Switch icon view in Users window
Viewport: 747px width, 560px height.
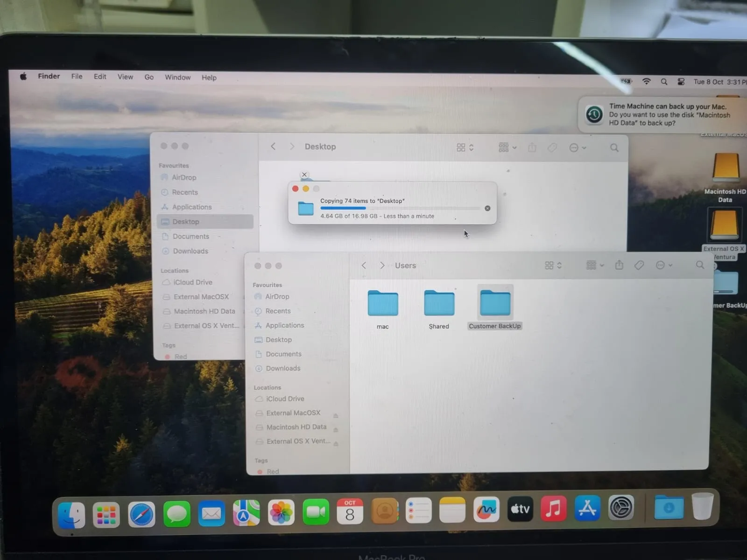[x=553, y=265]
